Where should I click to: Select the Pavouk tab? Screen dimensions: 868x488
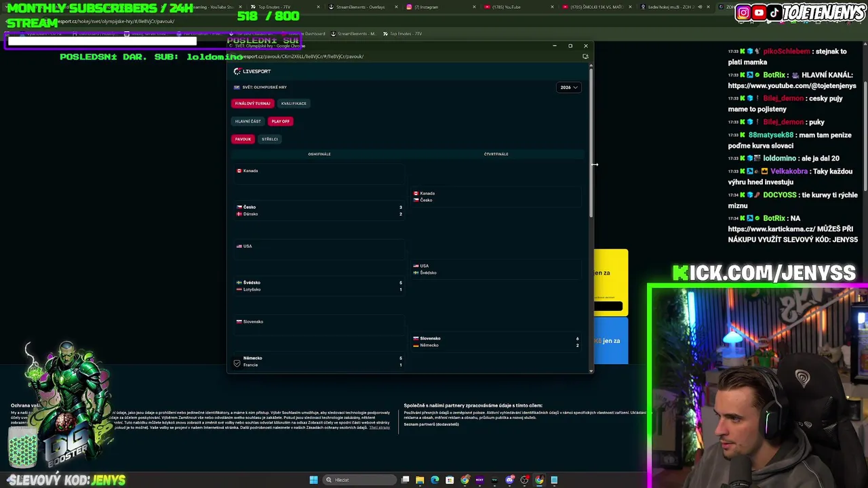tap(243, 139)
